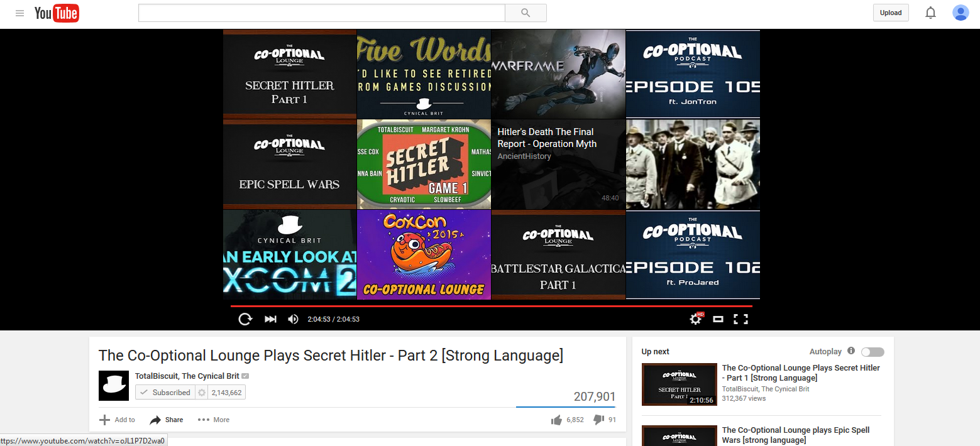980x446 pixels.
Task: Open Secret Hitler Part 1 title in Up next
Action: (x=801, y=373)
